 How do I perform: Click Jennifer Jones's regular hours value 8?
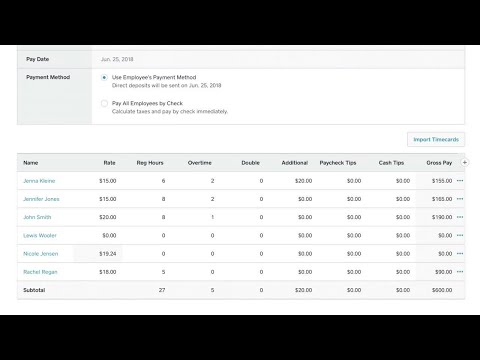[x=163, y=199]
